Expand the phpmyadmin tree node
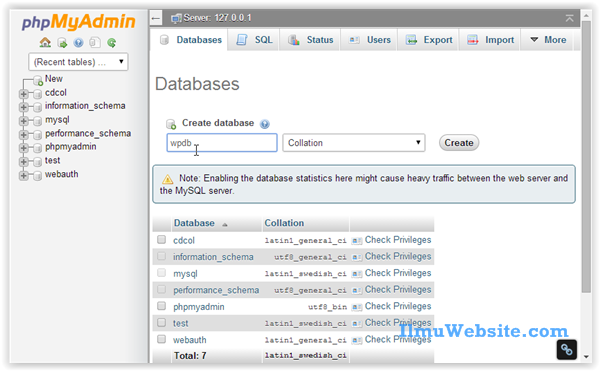Screen dimensions: 600x371 tap(23, 148)
